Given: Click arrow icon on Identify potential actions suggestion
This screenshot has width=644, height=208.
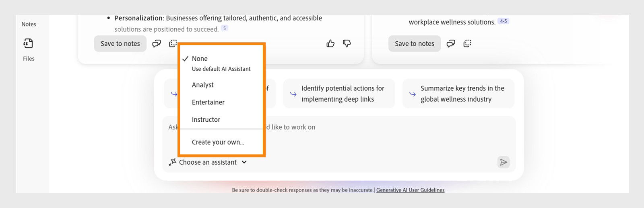Looking at the screenshot, I should (293, 94).
